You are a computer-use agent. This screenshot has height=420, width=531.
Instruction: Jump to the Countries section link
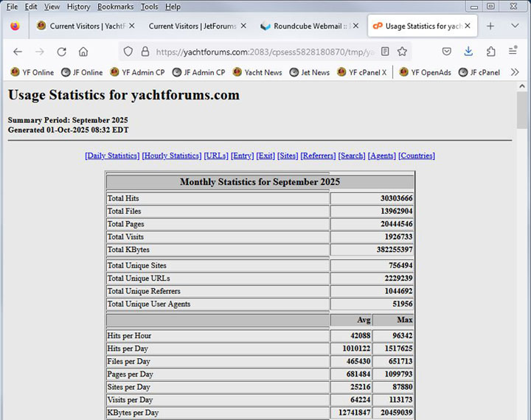pos(416,155)
